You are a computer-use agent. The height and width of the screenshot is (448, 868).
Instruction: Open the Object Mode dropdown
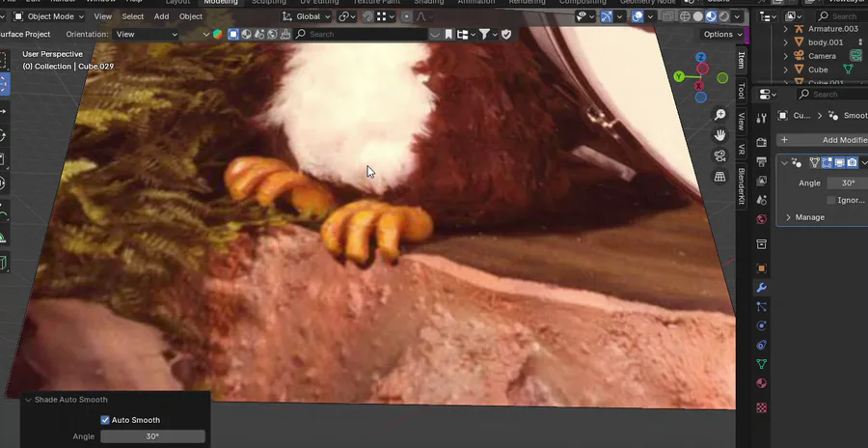49,16
